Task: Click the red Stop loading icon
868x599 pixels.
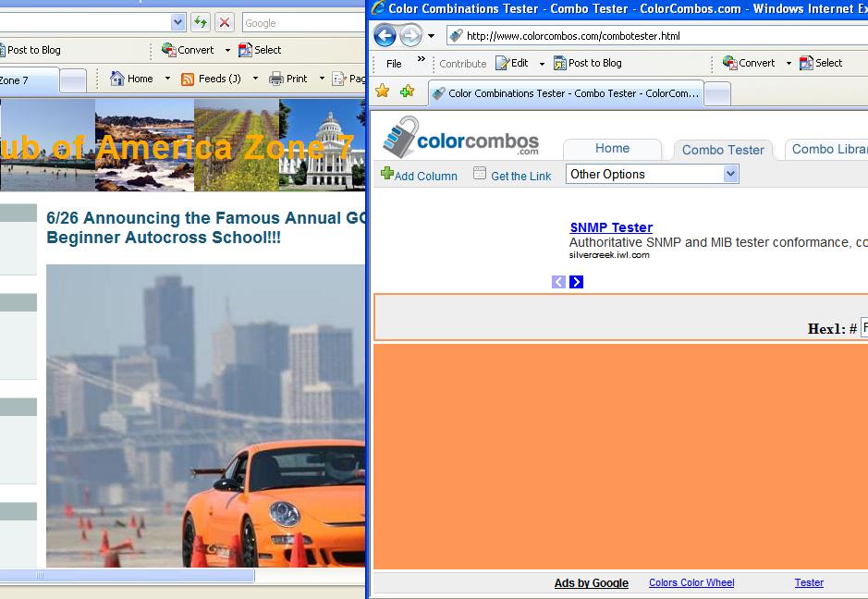Action: (225, 22)
